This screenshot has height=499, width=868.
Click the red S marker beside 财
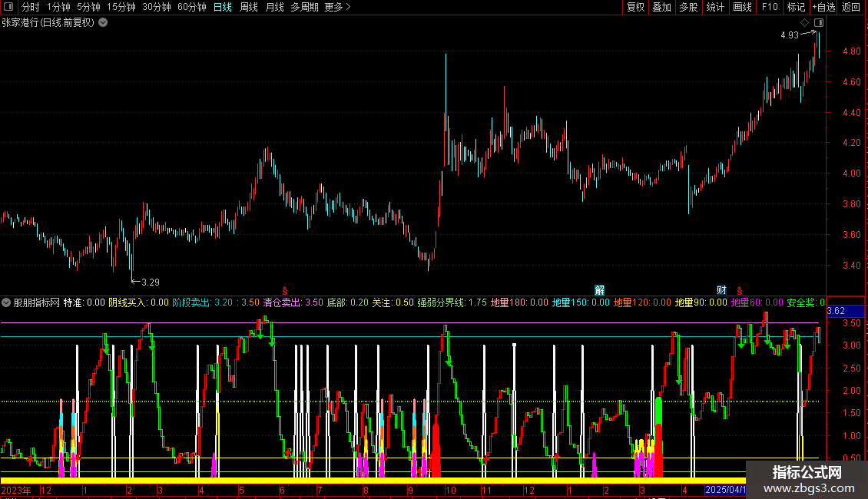(x=740, y=290)
